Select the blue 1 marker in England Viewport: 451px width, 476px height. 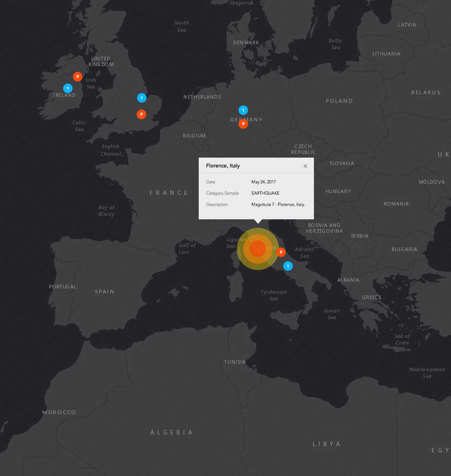pos(142,98)
